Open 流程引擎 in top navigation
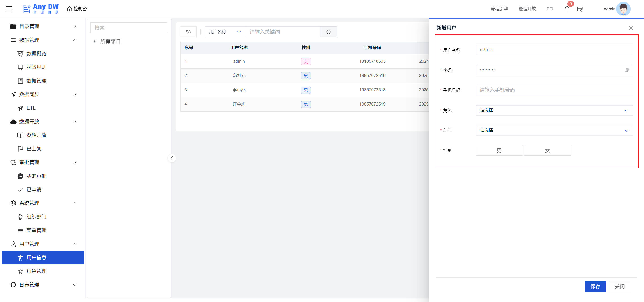This screenshot has height=302, width=644. pos(499,9)
